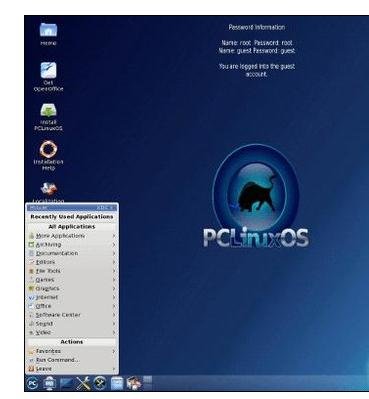369x399 pixels.
Task: Click the Recently Used Applications header
Action: pos(72,217)
